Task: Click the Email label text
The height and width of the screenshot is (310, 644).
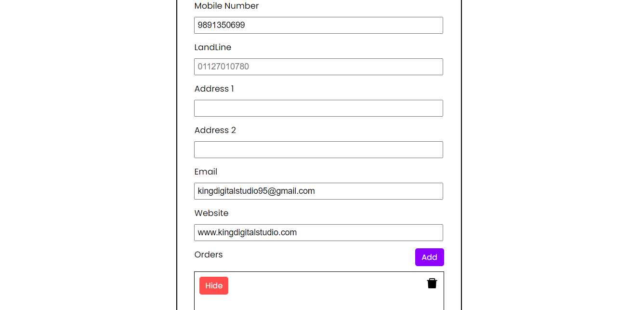Action: [206, 172]
